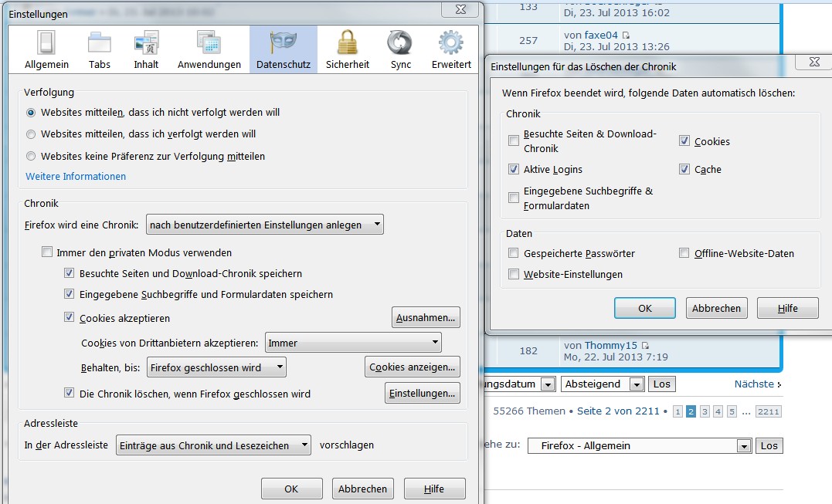
Task: Select the Datenschutz mask icon
Action: point(284,50)
